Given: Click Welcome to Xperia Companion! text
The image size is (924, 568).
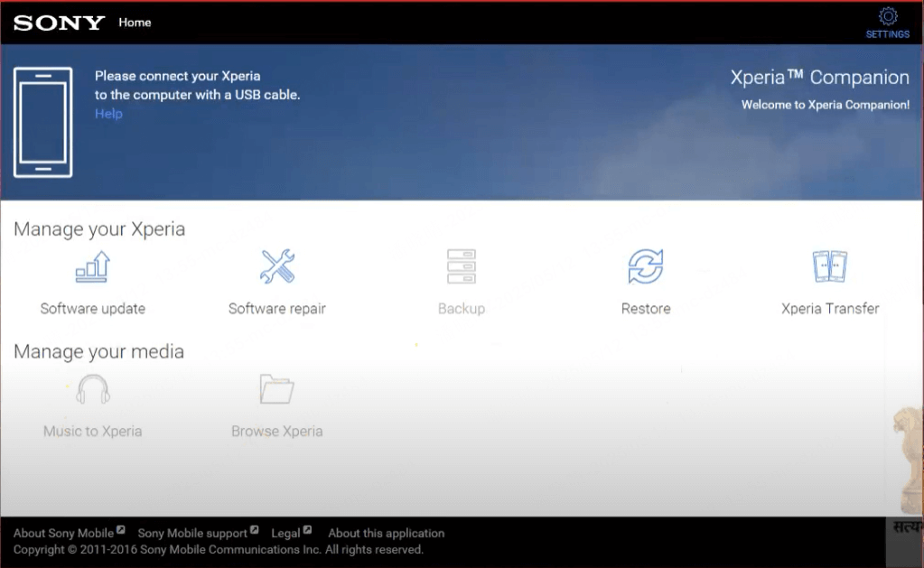Looking at the screenshot, I should point(825,105).
